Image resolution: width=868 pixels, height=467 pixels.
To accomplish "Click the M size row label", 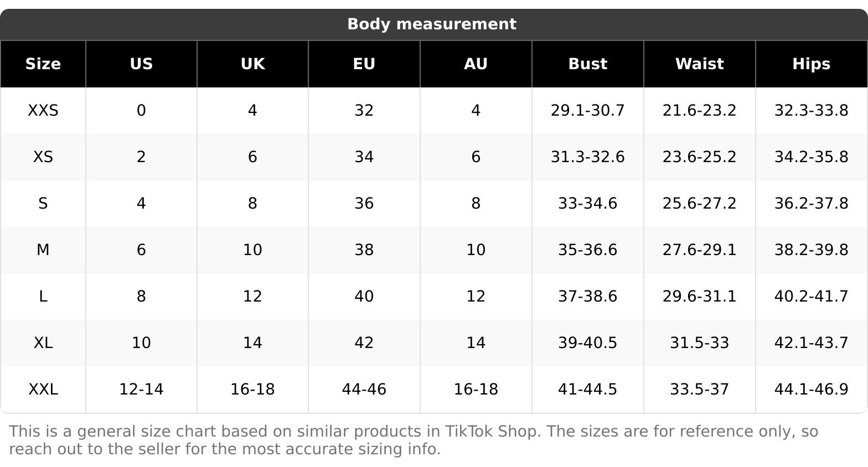I will pyautogui.click(x=43, y=250).
